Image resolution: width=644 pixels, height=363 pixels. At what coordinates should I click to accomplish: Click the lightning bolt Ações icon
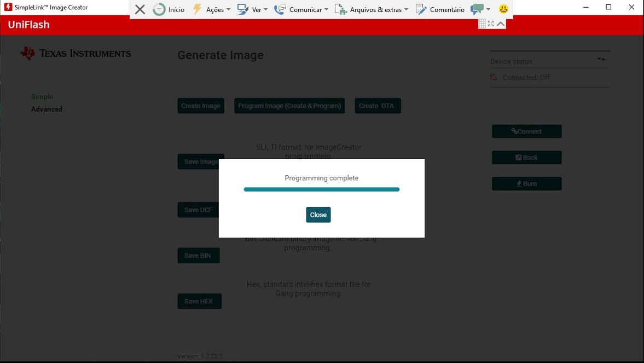[198, 9]
